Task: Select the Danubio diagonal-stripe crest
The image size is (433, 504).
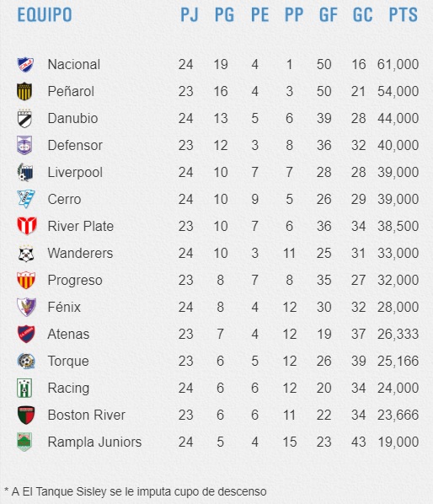Action: [x=24, y=119]
